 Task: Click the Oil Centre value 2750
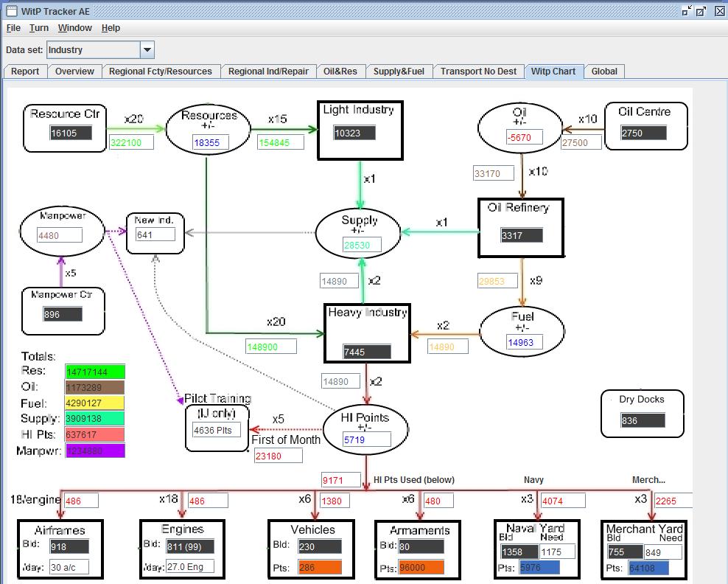click(x=643, y=133)
